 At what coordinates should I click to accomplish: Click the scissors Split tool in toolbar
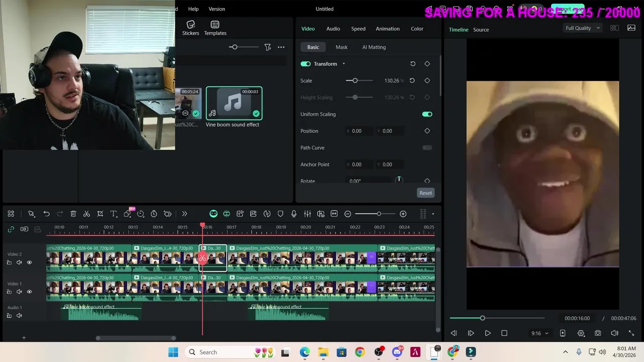87,214
